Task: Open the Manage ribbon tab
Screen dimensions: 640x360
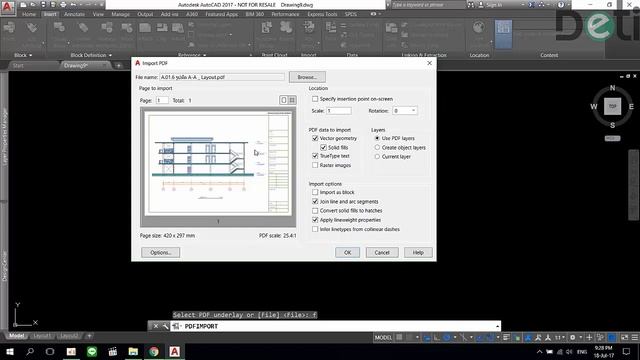Action: click(x=120, y=14)
